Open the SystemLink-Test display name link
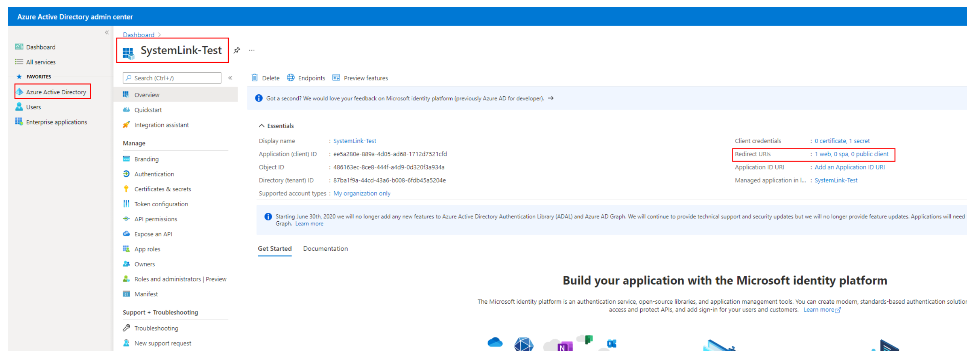 tap(354, 141)
